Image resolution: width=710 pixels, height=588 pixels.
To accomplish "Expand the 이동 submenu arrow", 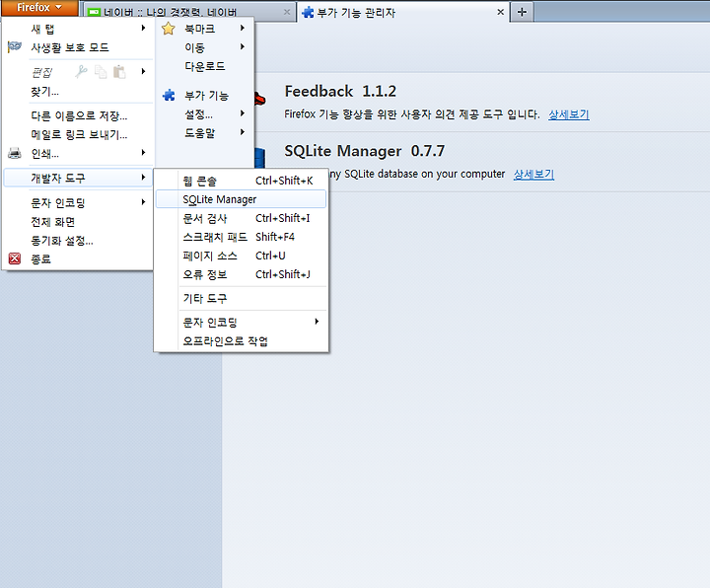I will (x=243, y=46).
